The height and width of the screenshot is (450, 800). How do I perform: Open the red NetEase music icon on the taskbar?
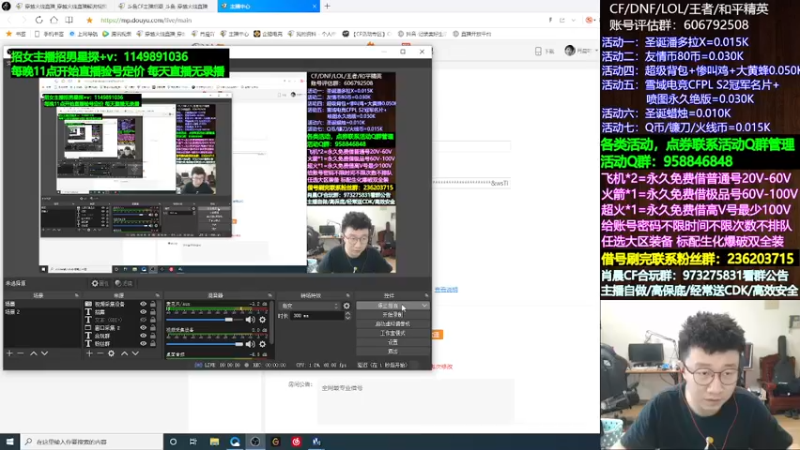click(x=296, y=442)
